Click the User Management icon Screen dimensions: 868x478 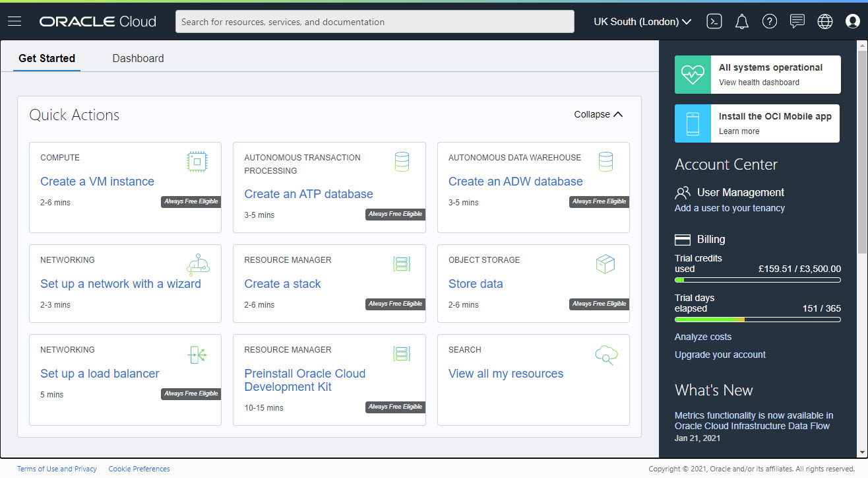pos(681,192)
